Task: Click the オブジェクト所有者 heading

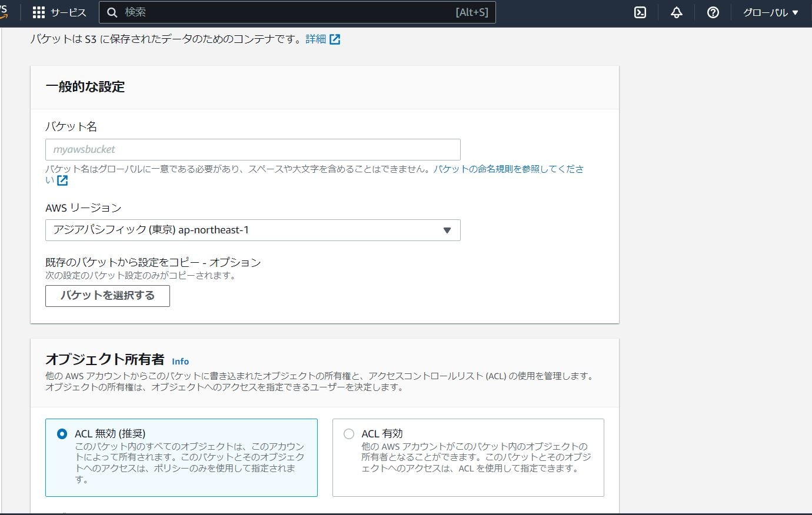Action: point(105,359)
